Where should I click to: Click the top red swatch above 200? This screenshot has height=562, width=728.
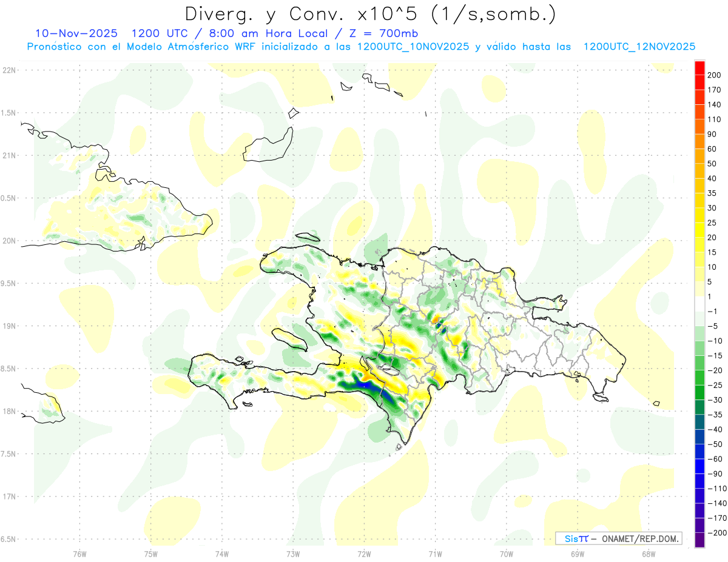(x=700, y=69)
